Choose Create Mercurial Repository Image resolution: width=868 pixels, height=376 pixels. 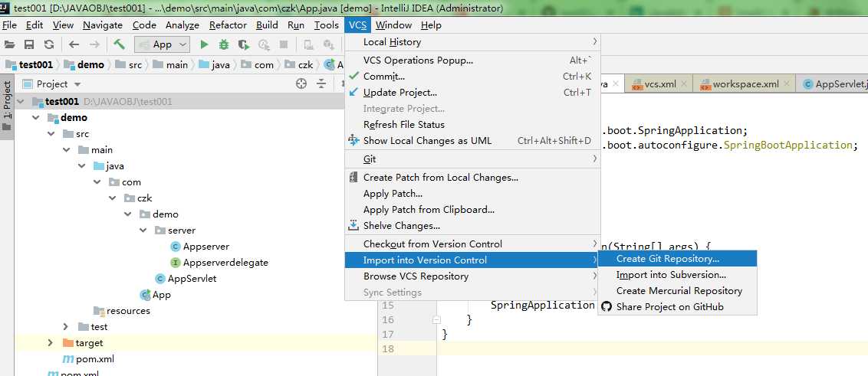(x=678, y=291)
